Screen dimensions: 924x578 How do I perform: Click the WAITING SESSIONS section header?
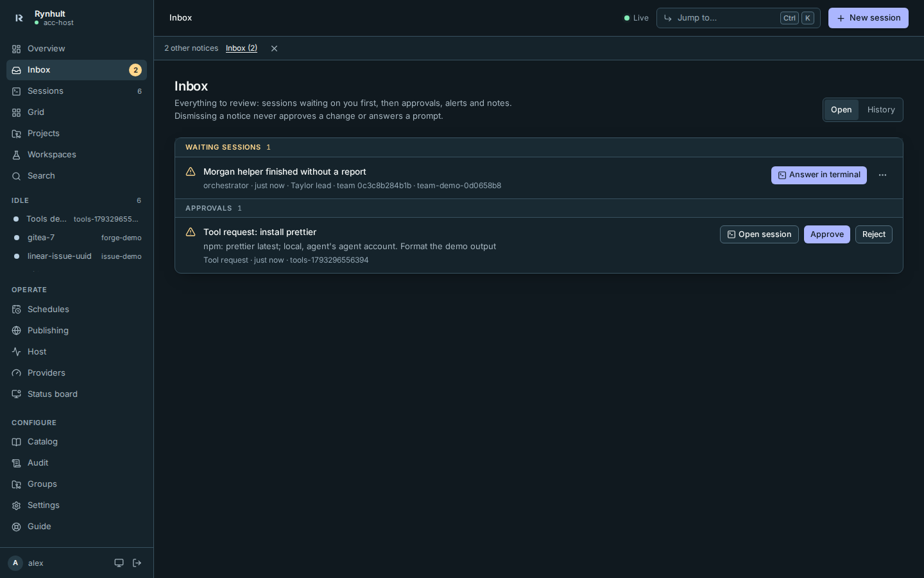[x=539, y=148]
